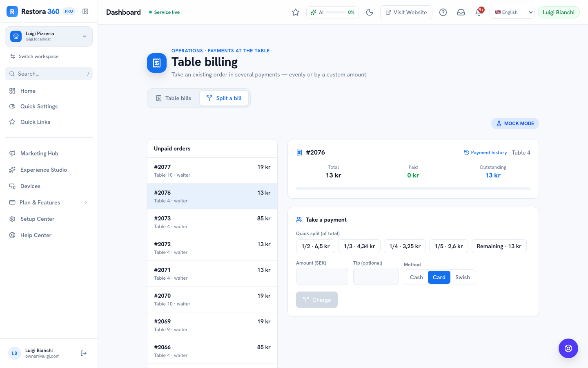Select unpaid order #2073
Screen dimensions: 588x368
[212, 222]
